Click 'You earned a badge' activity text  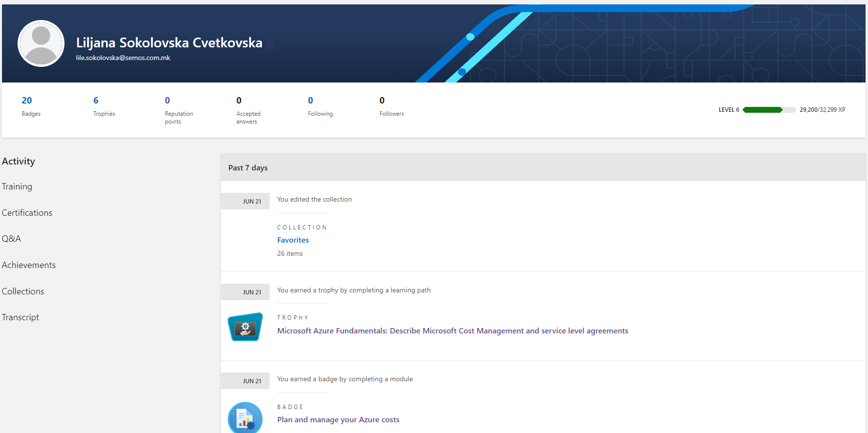[345, 379]
